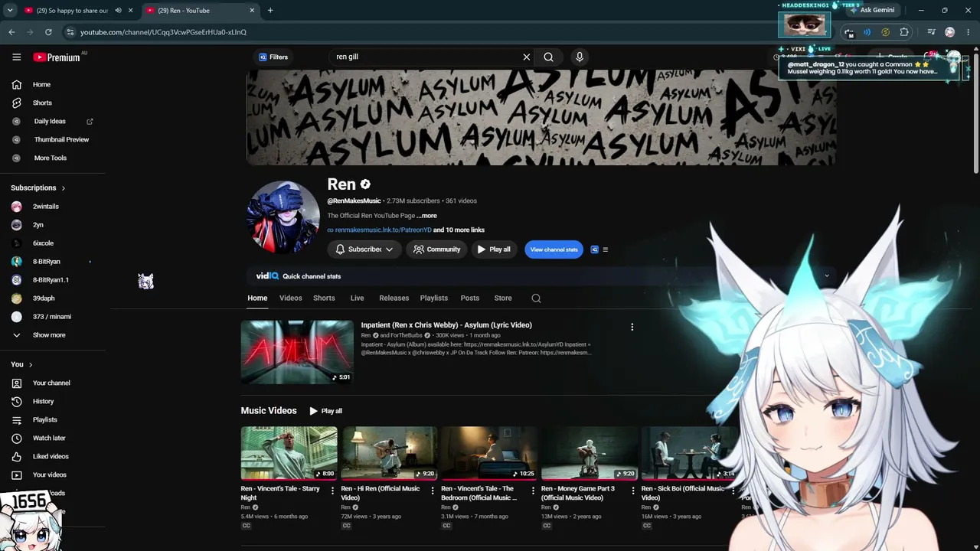980x551 pixels.
Task: Switch to the channel Posts tab
Action: [470, 298]
